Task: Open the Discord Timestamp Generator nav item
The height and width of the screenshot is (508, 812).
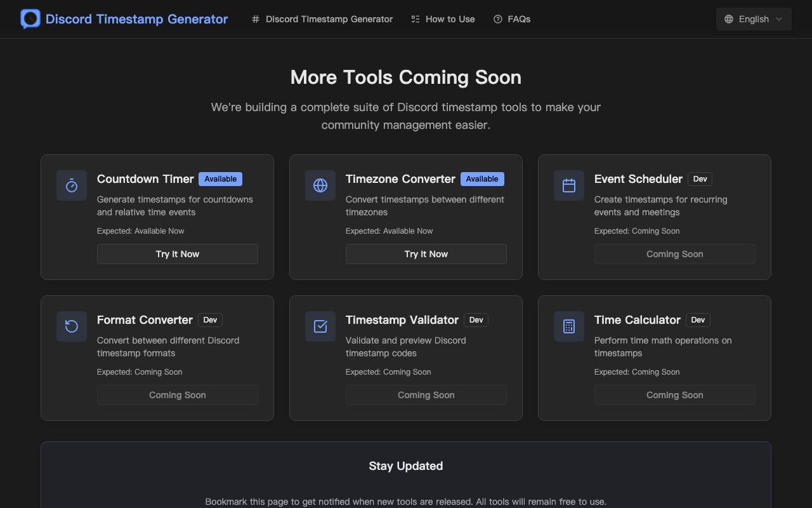Action: tap(322, 19)
